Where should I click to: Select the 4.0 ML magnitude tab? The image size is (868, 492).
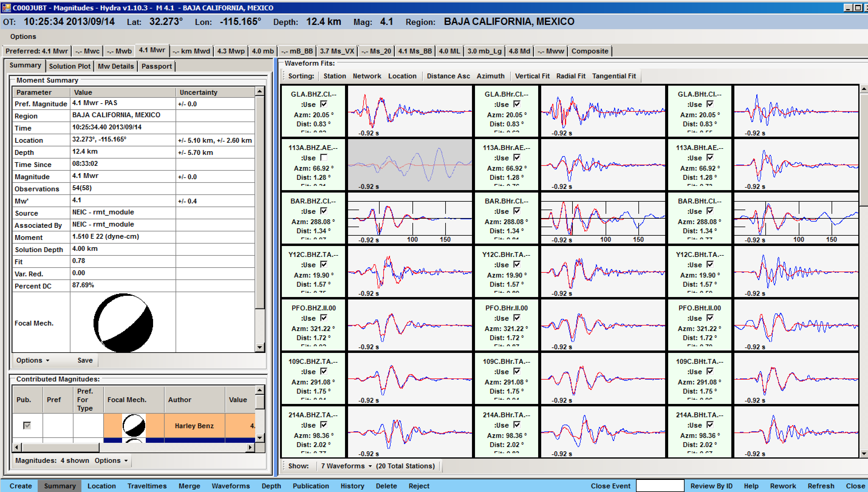pyautogui.click(x=449, y=51)
